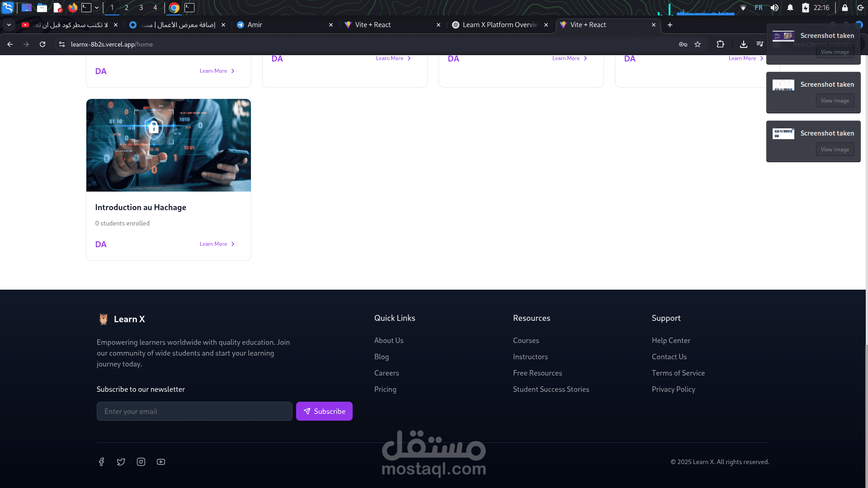Open the password key icon
Viewport: 868px width, 488px height.
click(683, 44)
